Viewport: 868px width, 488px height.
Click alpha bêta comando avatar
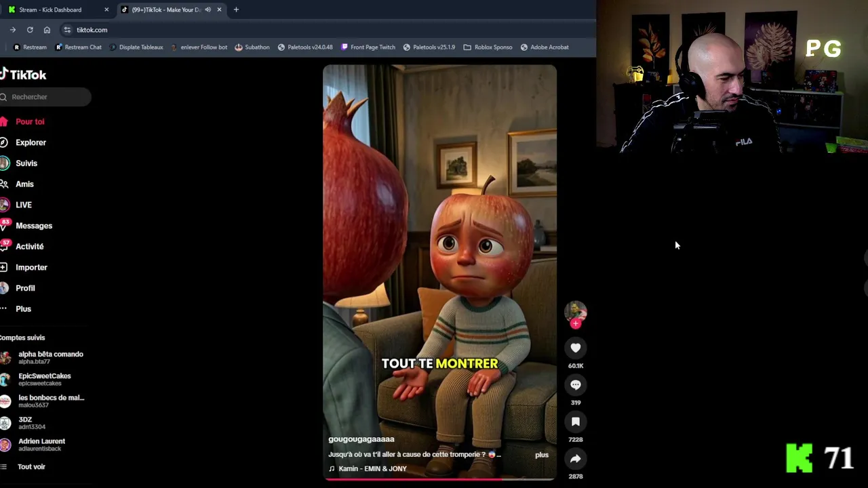pyautogui.click(x=5, y=357)
